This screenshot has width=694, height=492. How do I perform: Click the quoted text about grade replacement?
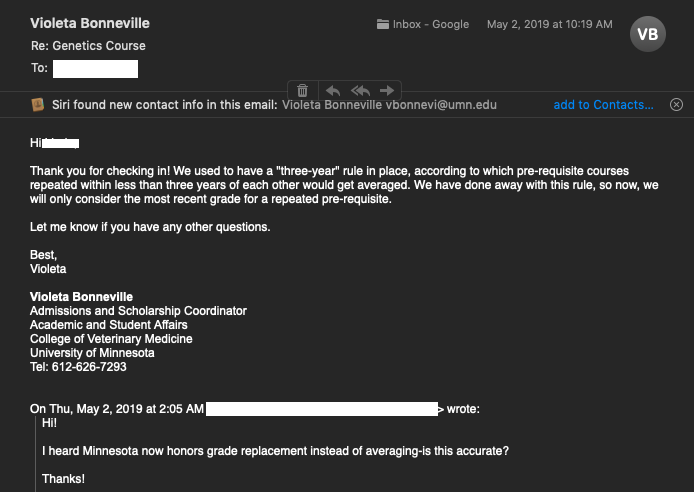pos(275,451)
